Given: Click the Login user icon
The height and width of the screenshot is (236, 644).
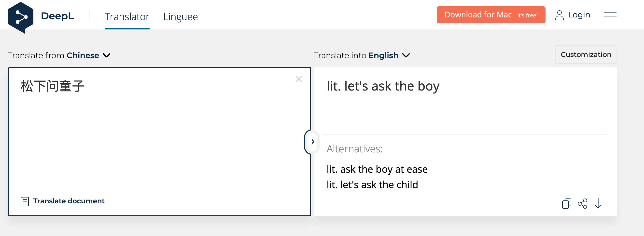Looking at the screenshot, I should coord(559,15).
